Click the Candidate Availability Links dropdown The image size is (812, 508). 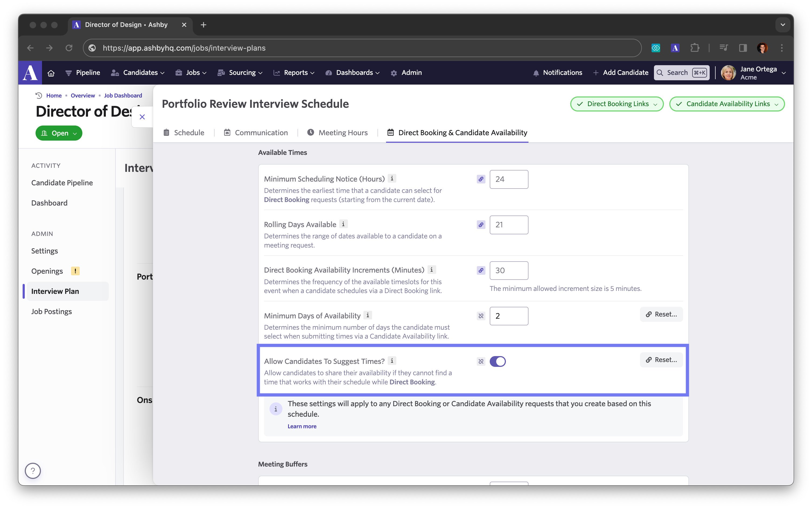click(727, 104)
